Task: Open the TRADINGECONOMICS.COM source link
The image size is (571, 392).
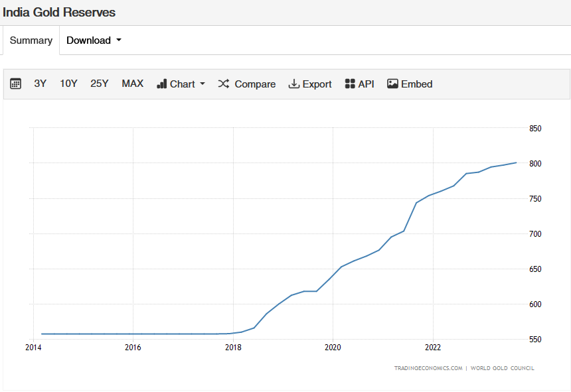Action: click(x=428, y=368)
